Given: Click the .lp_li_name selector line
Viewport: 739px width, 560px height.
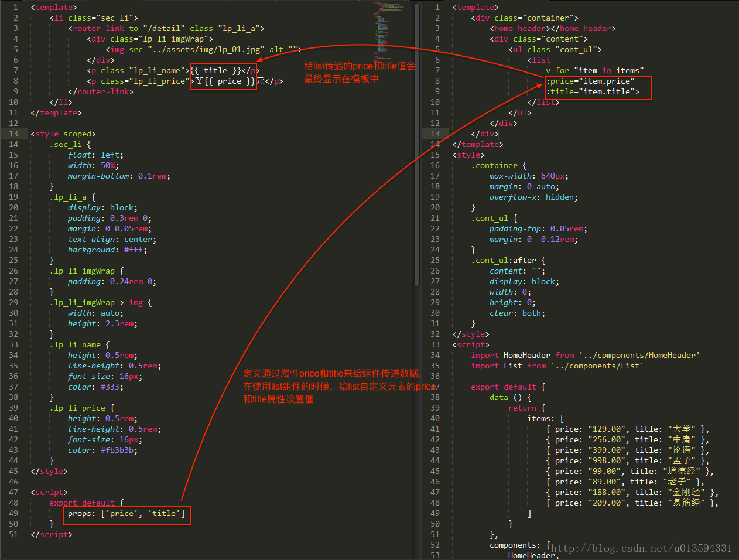Looking at the screenshot, I should (80, 344).
